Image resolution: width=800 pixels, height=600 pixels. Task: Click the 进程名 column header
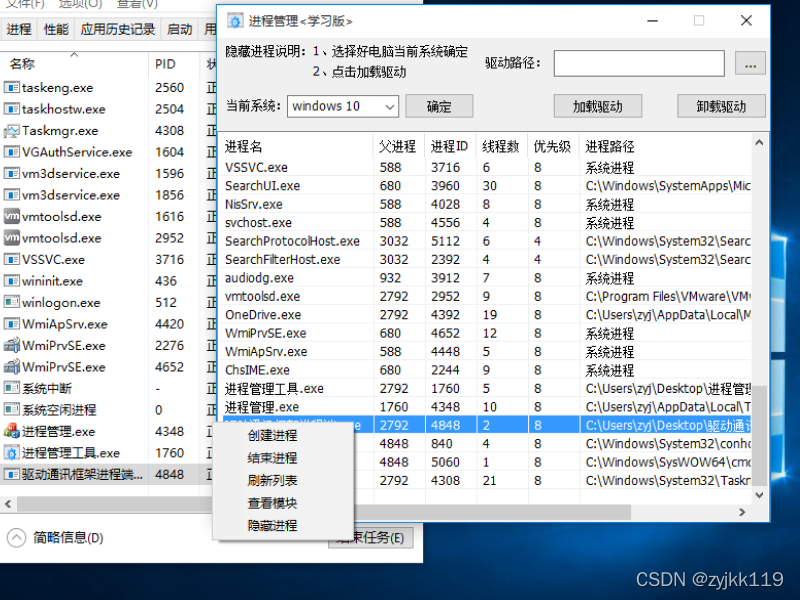(x=297, y=147)
